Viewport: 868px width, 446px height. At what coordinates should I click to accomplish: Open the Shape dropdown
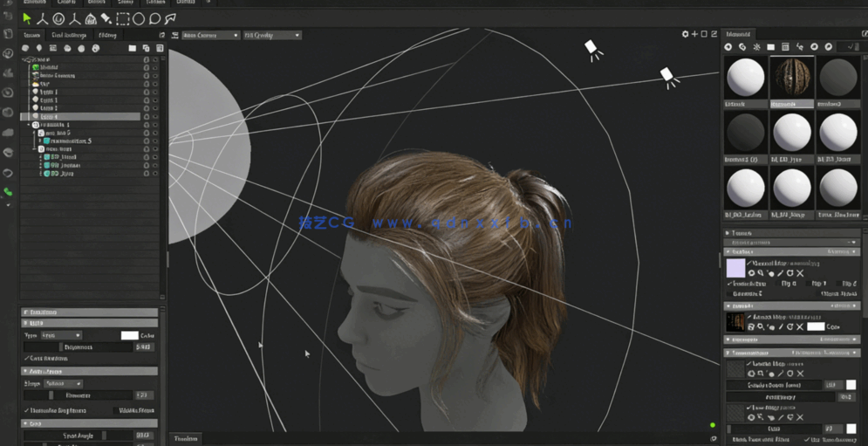tap(64, 383)
